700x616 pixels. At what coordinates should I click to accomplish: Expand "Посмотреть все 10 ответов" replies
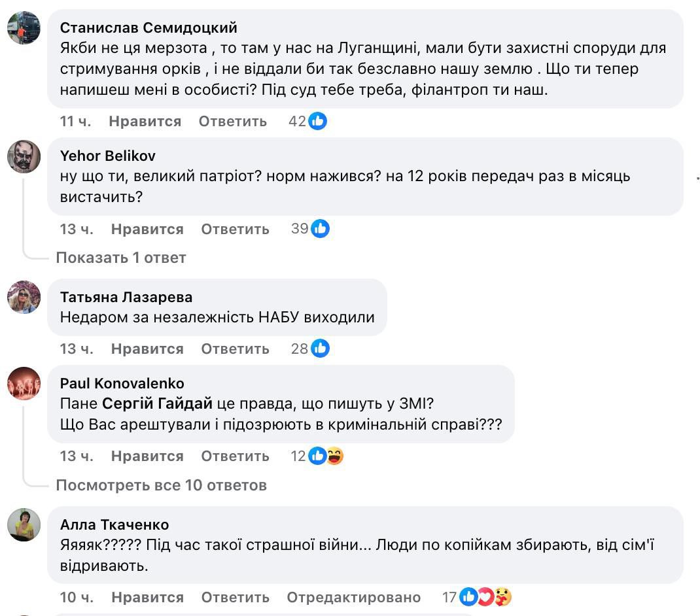coord(162,485)
